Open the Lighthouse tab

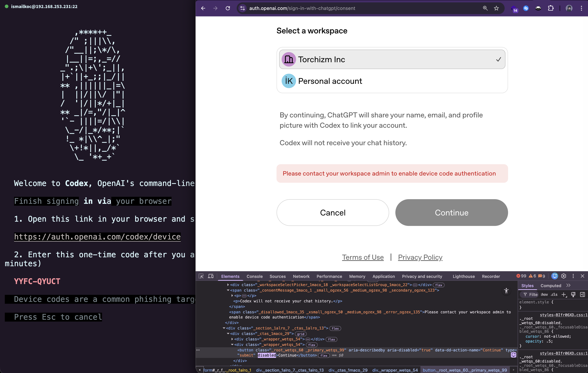[464, 276]
